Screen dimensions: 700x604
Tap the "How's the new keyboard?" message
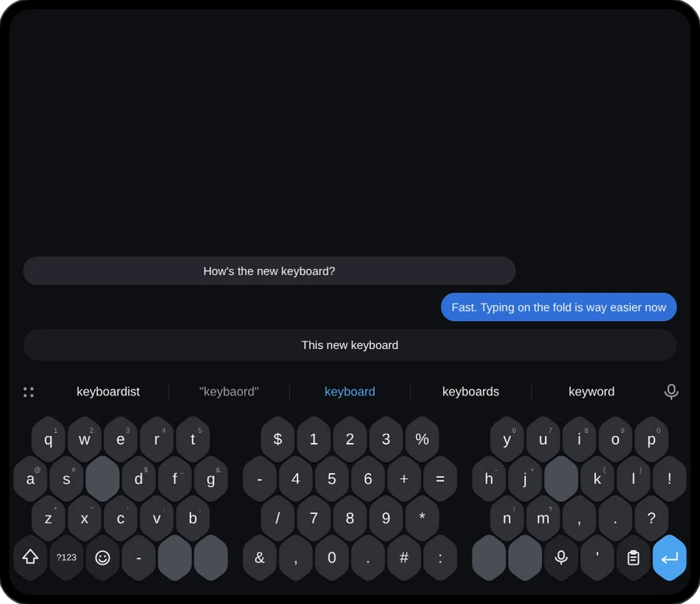coord(269,271)
